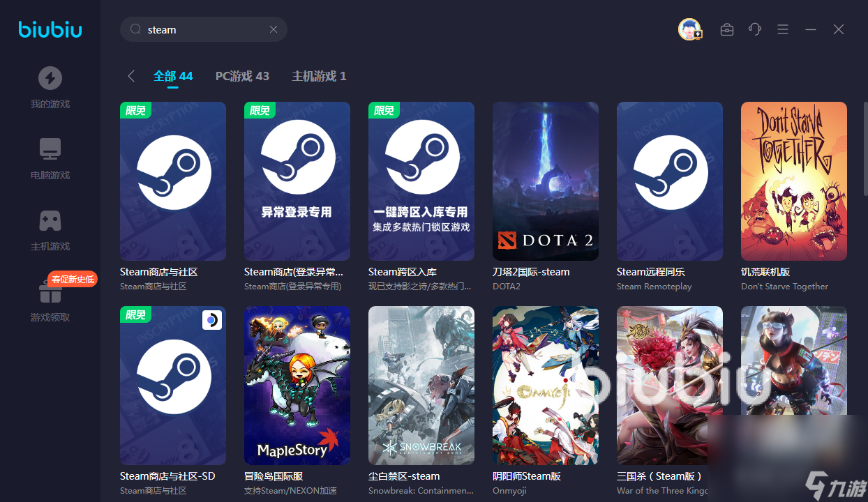Switch to the 主机游戏 1 tab

click(319, 76)
